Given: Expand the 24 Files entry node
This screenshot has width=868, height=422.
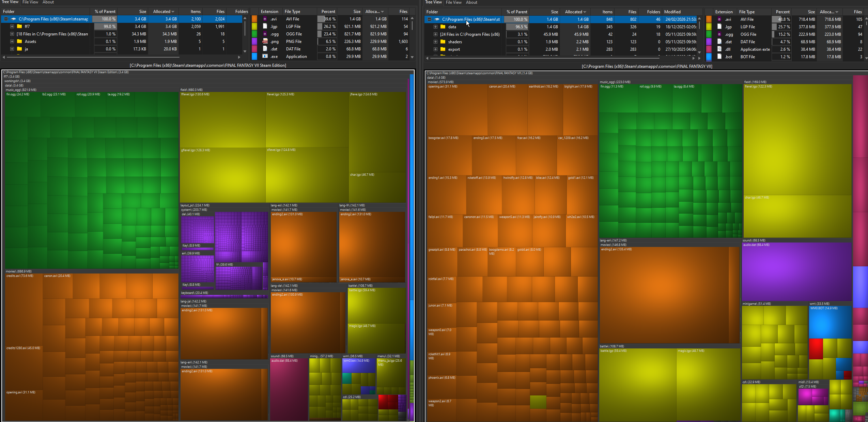Looking at the screenshot, I should pos(435,34).
